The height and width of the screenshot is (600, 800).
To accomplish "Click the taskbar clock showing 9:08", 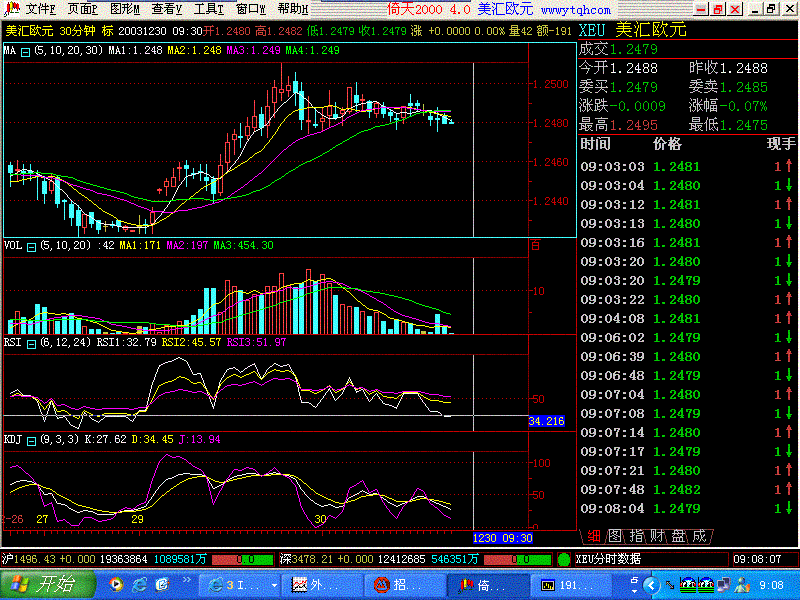I will [x=771, y=585].
